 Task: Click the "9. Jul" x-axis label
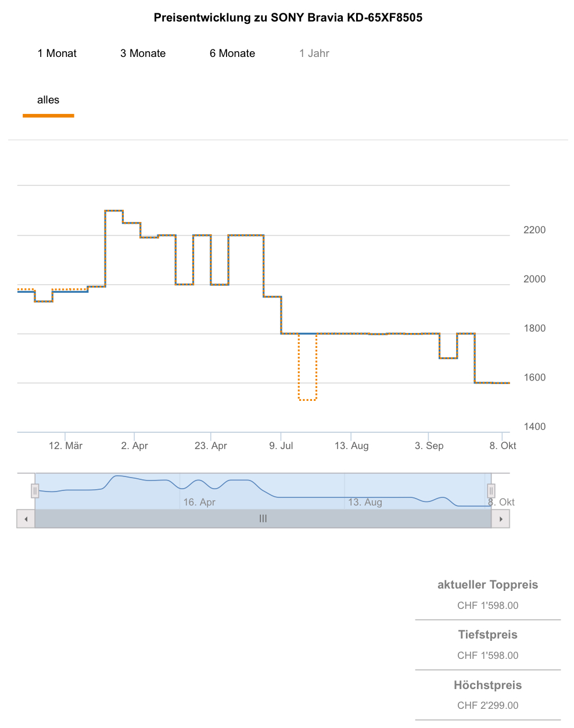pyautogui.click(x=281, y=446)
